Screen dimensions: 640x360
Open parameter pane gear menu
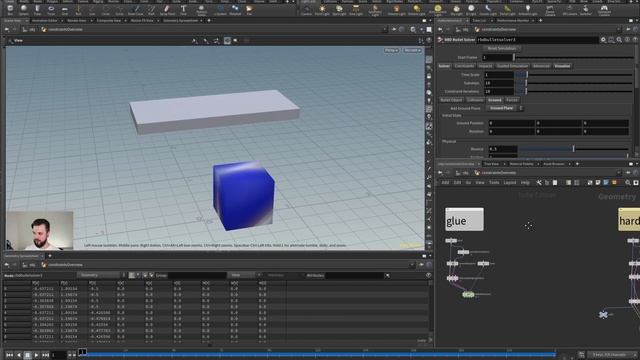point(603,40)
